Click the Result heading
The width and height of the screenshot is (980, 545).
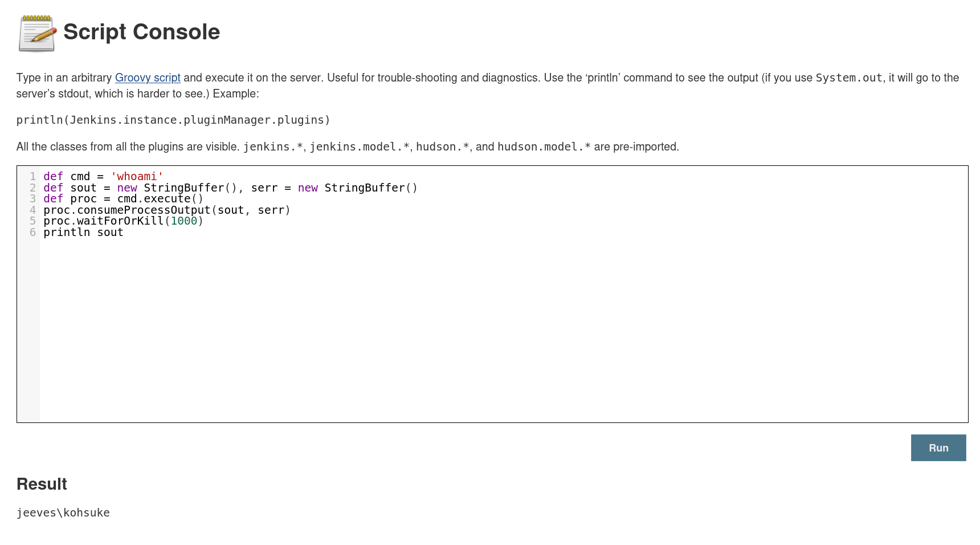pyautogui.click(x=42, y=484)
